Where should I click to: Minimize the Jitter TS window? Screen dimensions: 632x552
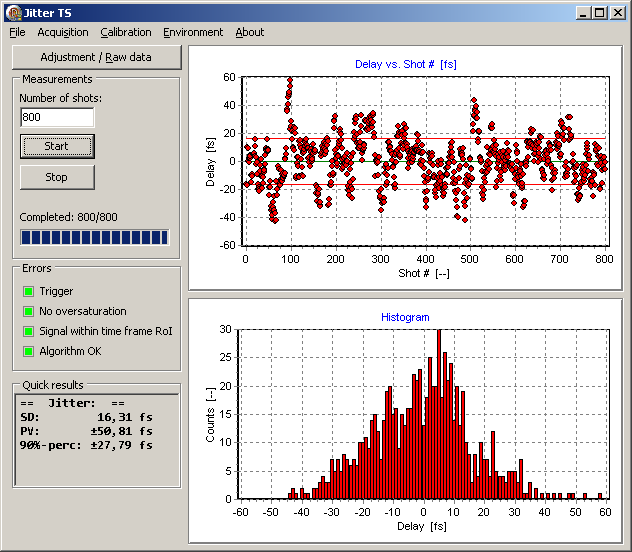point(584,12)
